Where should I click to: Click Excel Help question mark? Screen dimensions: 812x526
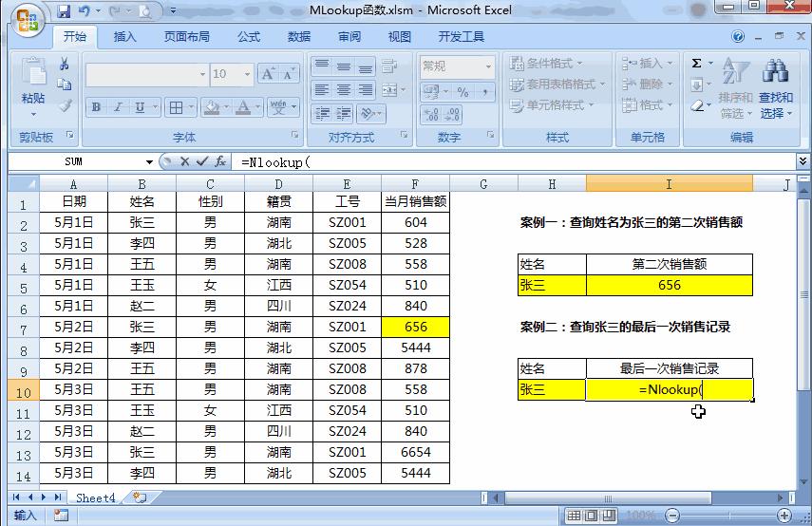pos(738,36)
